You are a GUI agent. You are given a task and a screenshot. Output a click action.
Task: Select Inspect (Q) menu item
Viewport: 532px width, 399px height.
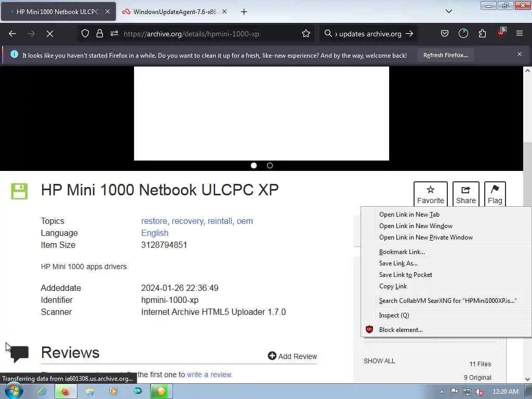[446, 315]
